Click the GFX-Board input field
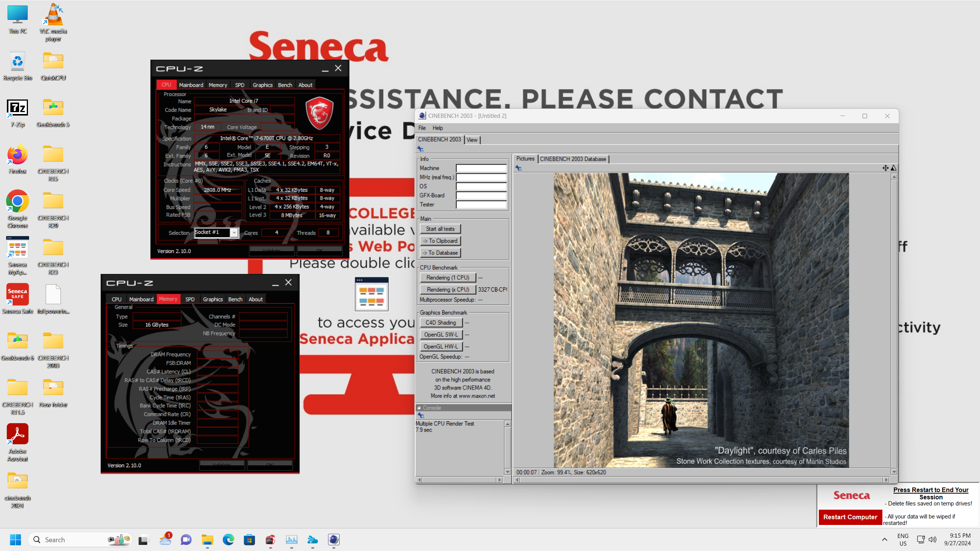 pyautogui.click(x=481, y=196)
